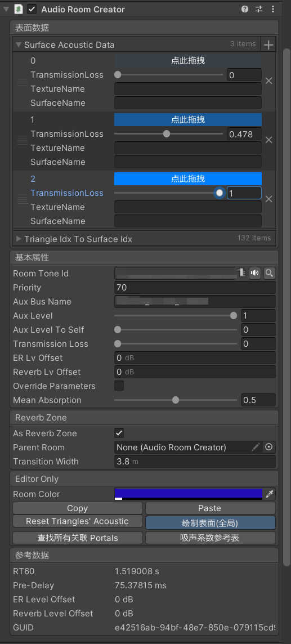The image size is (291, 644).
Task: Open component preset settings icon
Action: [258, 8]
